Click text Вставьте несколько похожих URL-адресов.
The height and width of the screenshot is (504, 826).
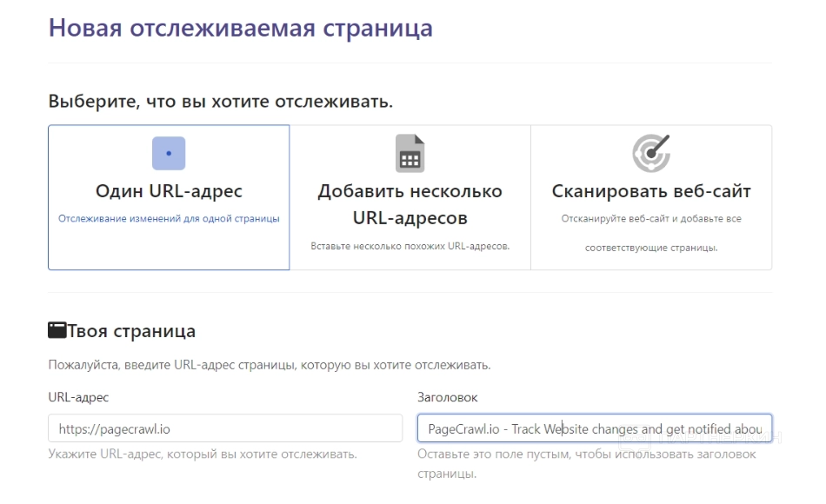coord(410,246)
